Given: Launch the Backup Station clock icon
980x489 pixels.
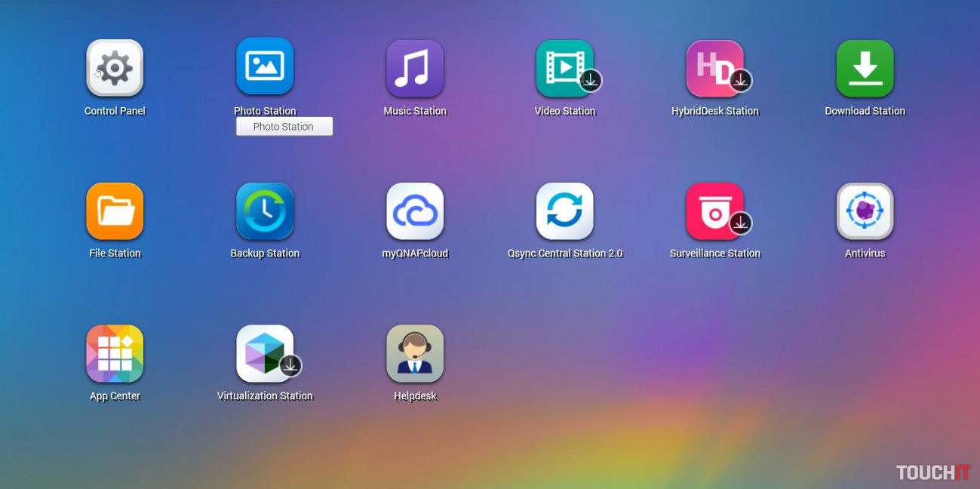Looking at the screenshot, I should (265, 211).
